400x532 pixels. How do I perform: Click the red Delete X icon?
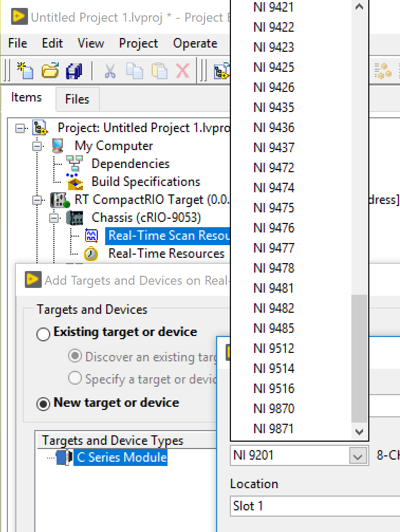click(x=183, y=71)
